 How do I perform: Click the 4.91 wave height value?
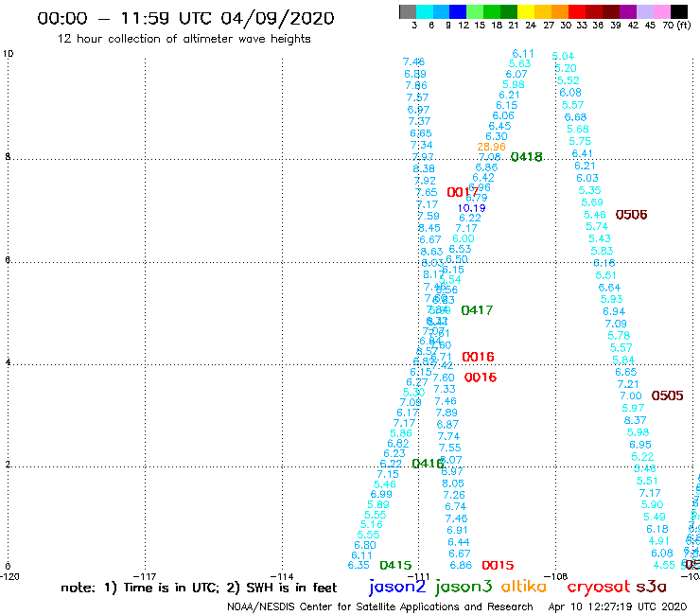(x=659, y=541)
